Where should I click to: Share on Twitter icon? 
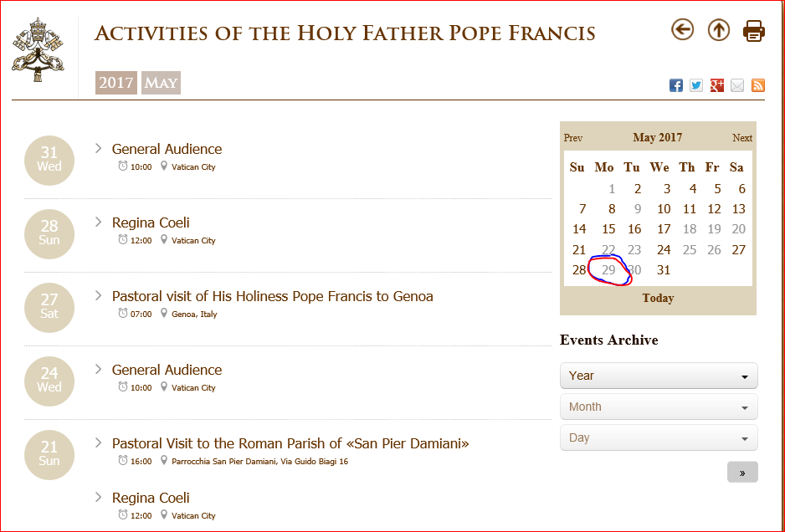(x=696, y=85)
